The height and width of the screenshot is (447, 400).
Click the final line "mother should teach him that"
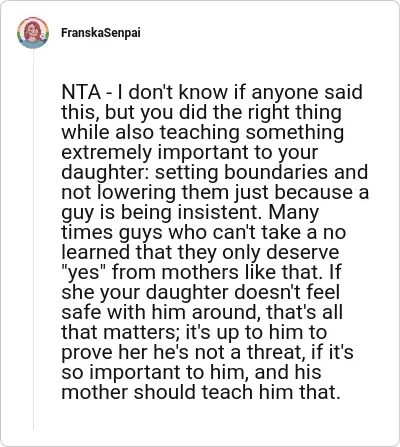(x=201, y=392)
